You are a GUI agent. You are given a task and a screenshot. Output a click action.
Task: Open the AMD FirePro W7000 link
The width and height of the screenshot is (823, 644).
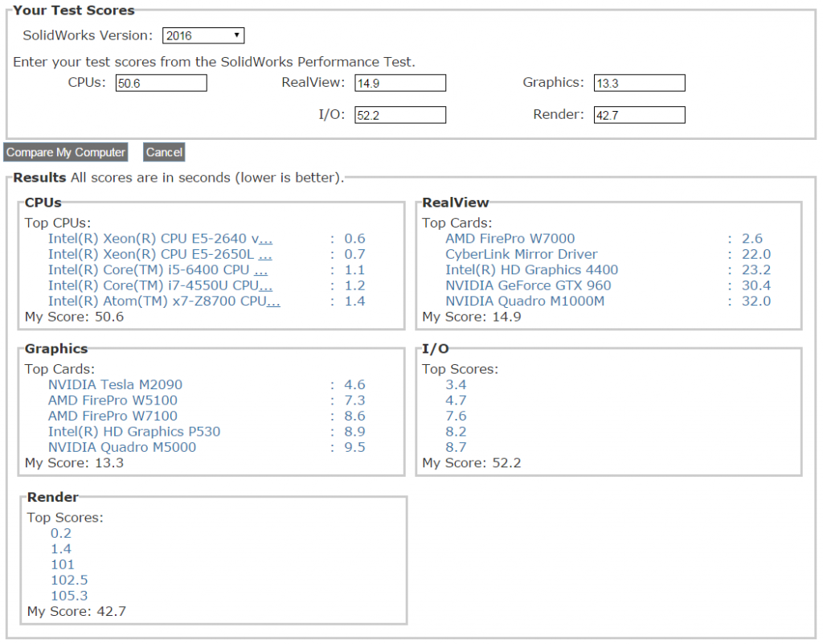pyautogui.click(x=510, y=239)
